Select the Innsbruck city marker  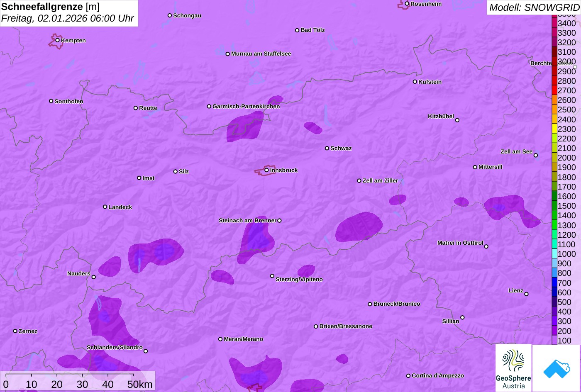[x=267, y=170]
